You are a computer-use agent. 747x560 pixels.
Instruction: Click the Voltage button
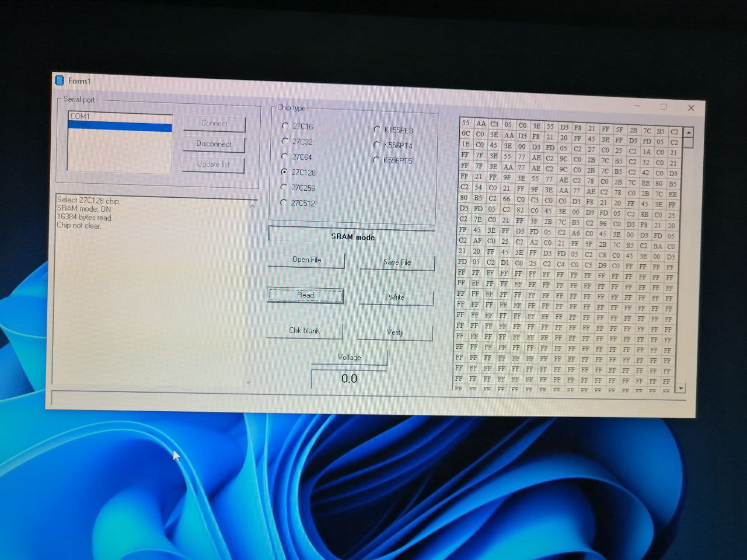pyautogui.click(x=349, y=357)
